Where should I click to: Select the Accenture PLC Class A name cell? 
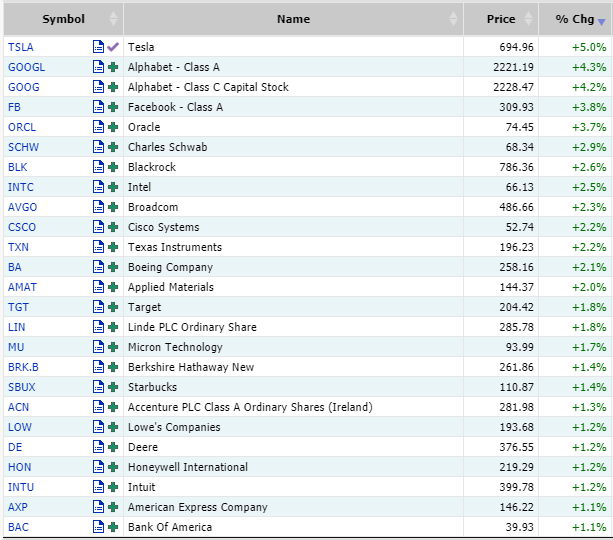click(x=293, y=407)
